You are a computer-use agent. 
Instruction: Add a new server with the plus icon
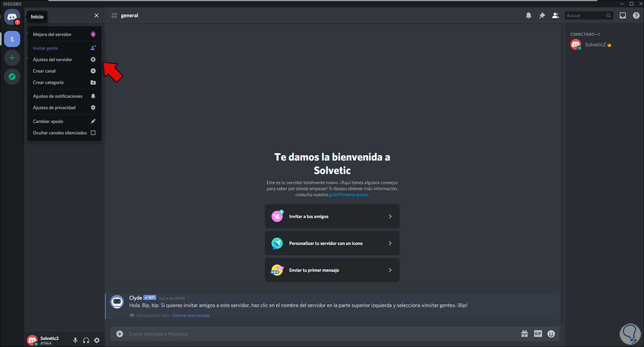click(12, 58)
